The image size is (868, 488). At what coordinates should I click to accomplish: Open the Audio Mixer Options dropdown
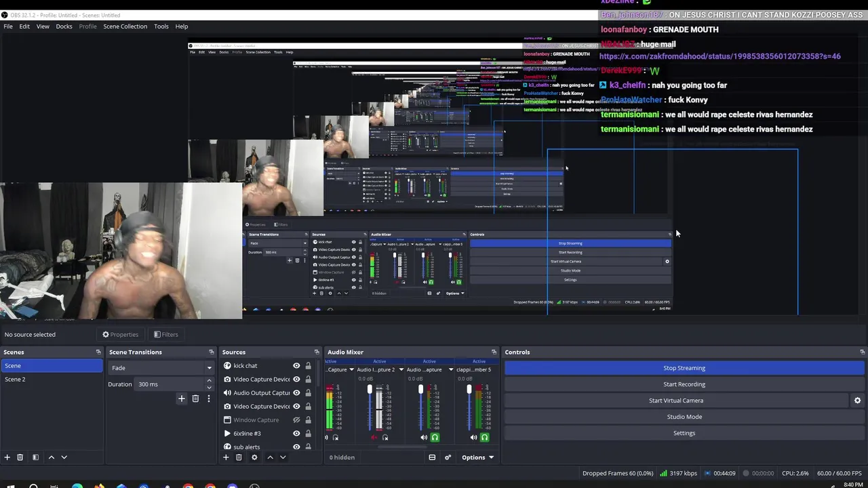477,457
